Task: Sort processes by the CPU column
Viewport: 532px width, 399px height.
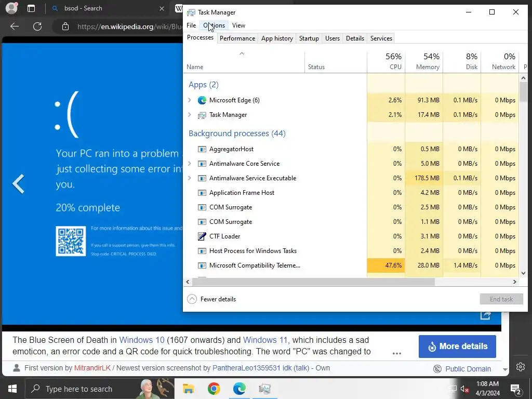Action: [386, 62]
